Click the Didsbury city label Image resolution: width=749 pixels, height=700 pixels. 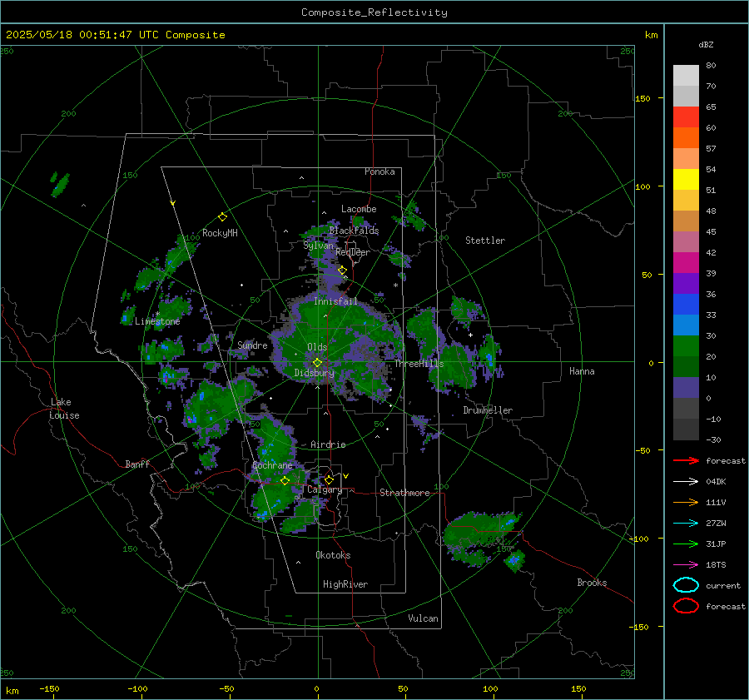click(314, 373)
